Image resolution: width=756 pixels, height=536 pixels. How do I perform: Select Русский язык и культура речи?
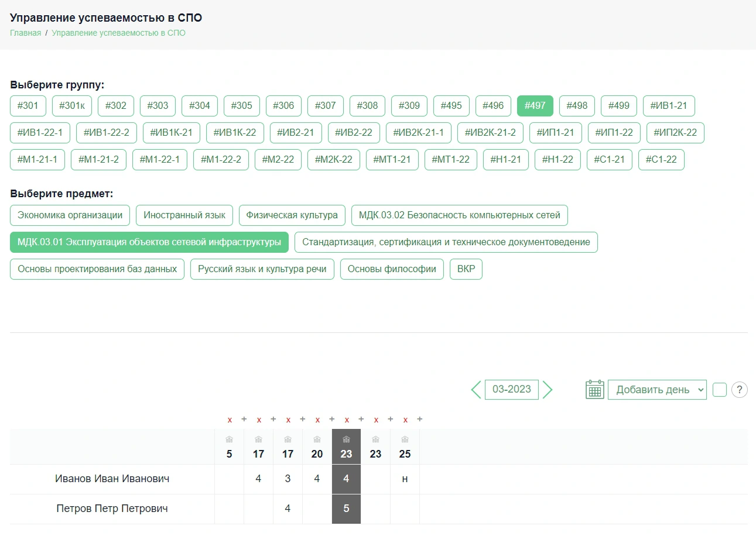262,269
